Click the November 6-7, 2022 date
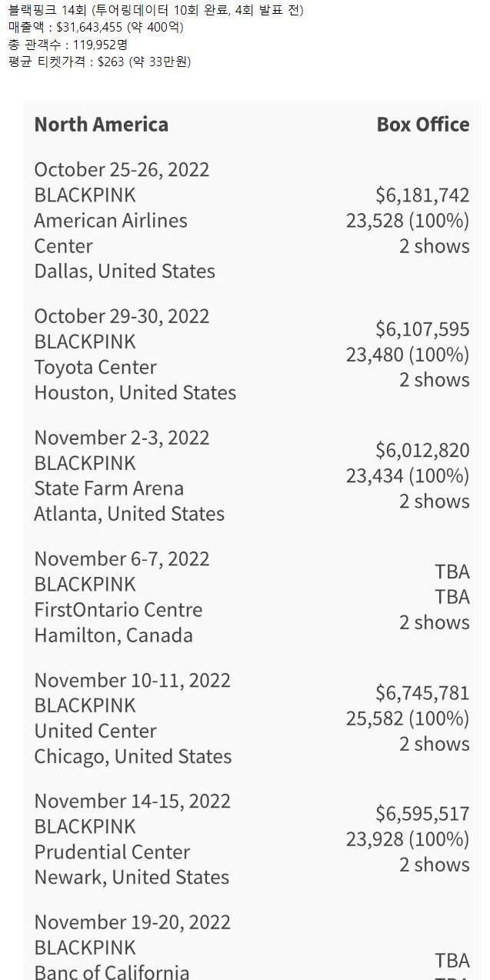 [122, 558]
